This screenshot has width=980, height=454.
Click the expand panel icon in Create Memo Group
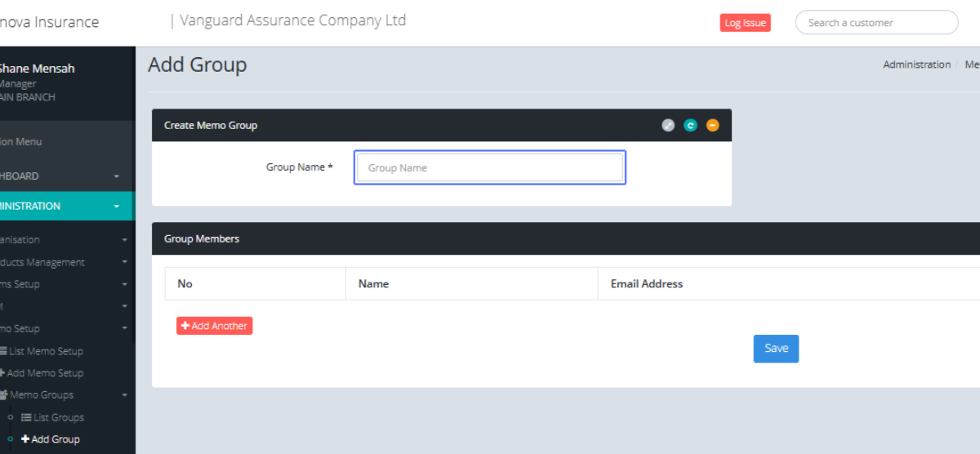click(x=668, y=126)
